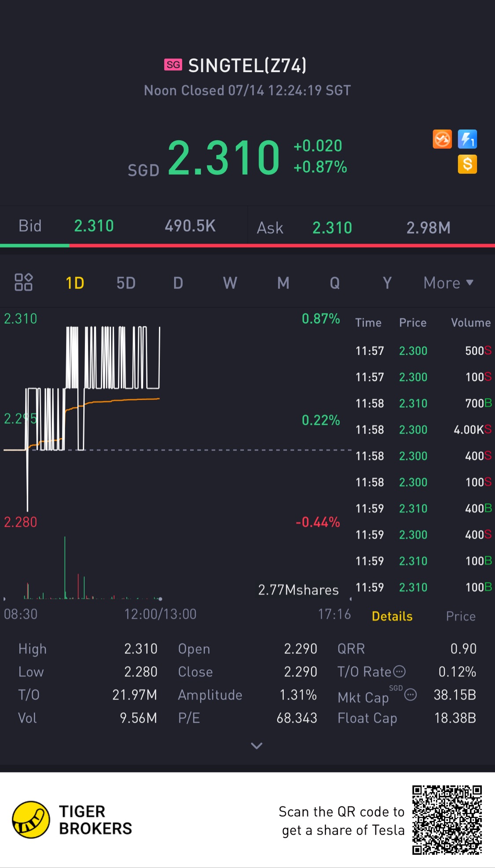Viewport: 495px width, 868px height.
Task: Switch to the 5D chart timeframe
Action: point(126,283)
